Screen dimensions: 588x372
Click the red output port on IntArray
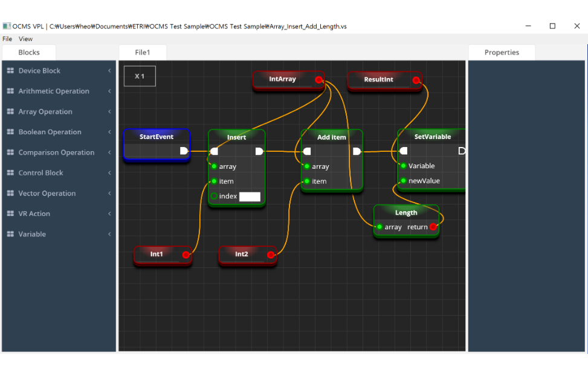coord(318,80)
